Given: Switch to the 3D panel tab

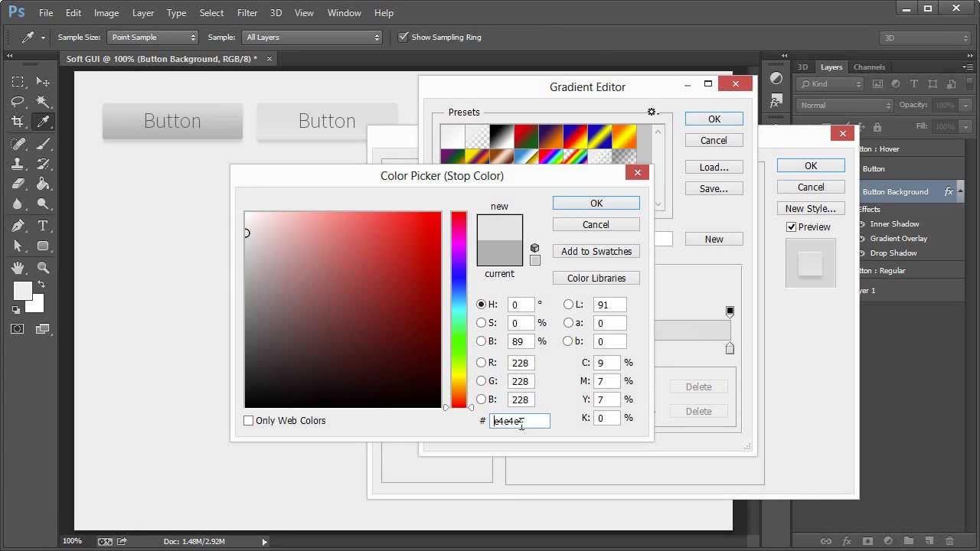Looking at the screenshot, I should click(802, 67).
